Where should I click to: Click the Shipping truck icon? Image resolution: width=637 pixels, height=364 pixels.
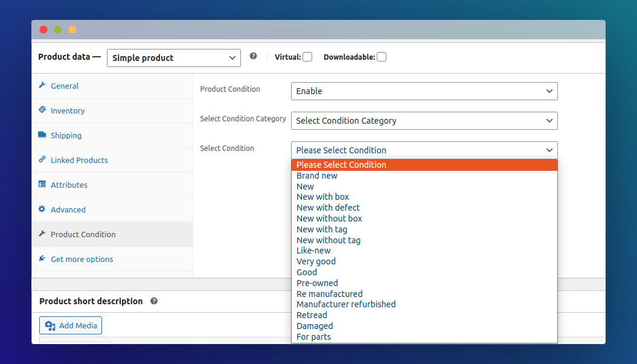pos(42,135)
